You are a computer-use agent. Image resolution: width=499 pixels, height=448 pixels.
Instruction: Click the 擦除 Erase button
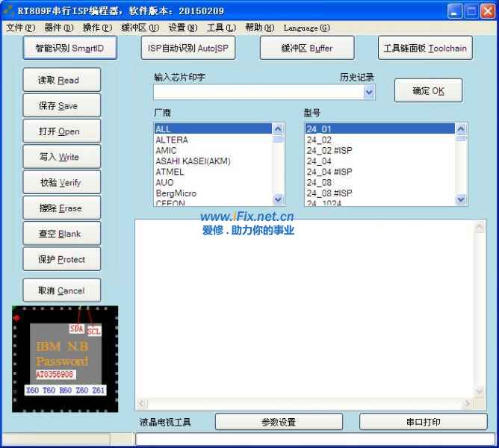coord(61,208)
